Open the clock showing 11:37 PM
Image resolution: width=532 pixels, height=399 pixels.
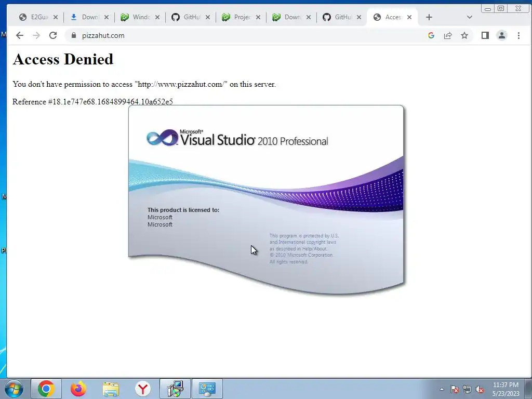[506, 389]
